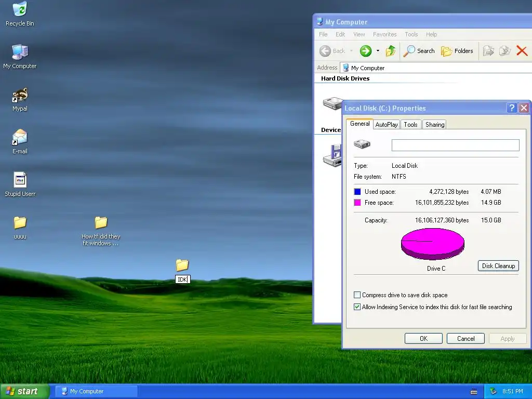The height and width of the screenshot is (399, 532).
Task: Click the system tray notification icon
Action: [493, 391]
